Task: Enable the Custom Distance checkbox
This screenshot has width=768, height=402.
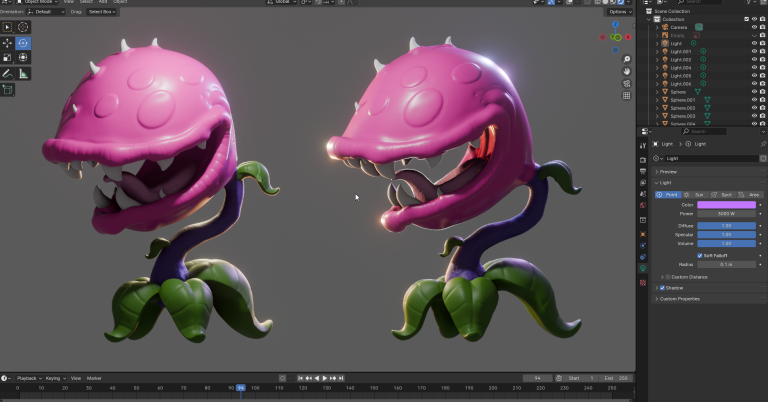Action: pos(668,277)
